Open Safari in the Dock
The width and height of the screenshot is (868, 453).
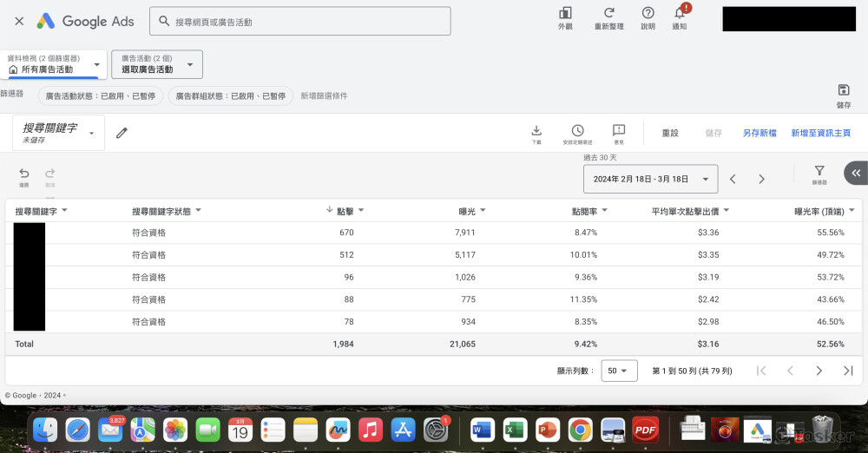pos(77,430)
